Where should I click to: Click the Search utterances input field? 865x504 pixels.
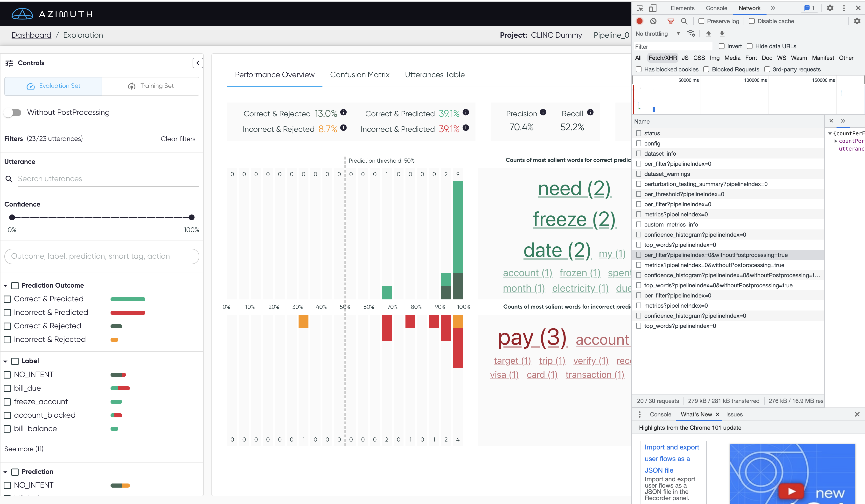coord(108,179)
